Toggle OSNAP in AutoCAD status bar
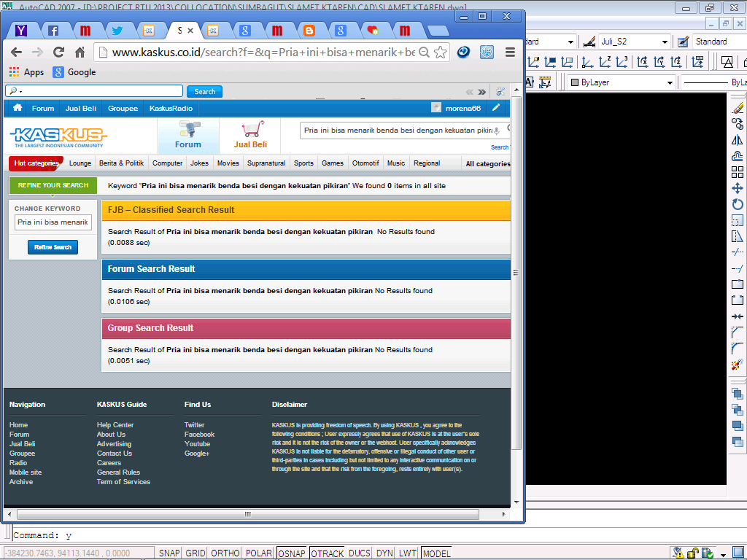Screen dimensions: 747x560 (292, 553)
